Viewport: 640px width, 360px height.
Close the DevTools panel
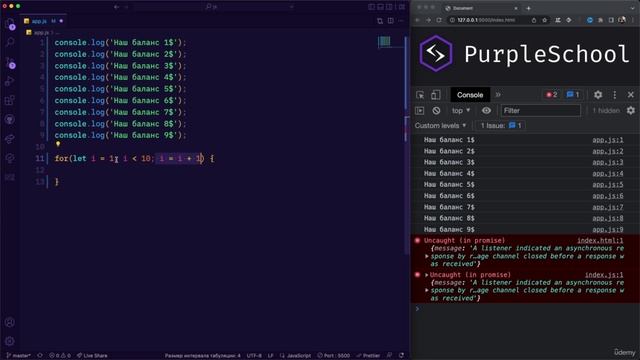pyautogui.click(x=631, y=95)
